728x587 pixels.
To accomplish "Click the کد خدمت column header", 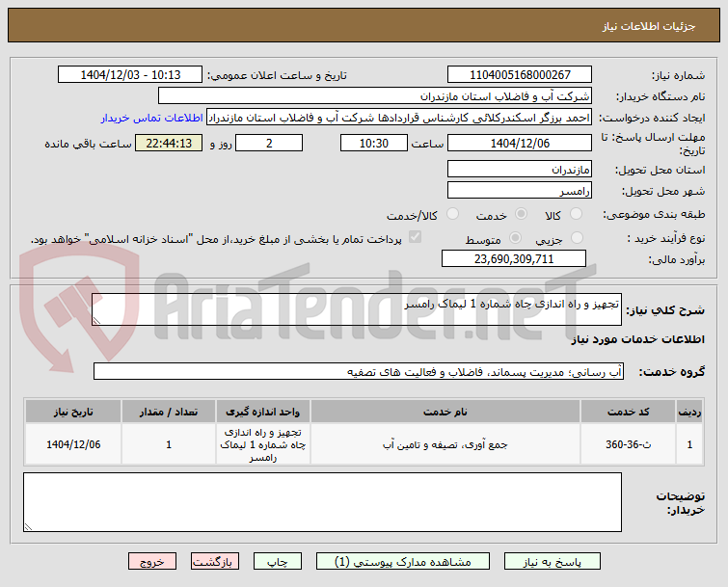I will 628,412.
